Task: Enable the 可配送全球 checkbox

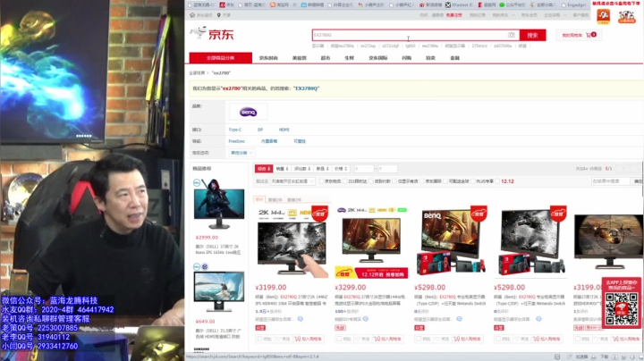Action: [x=445, y=181]
